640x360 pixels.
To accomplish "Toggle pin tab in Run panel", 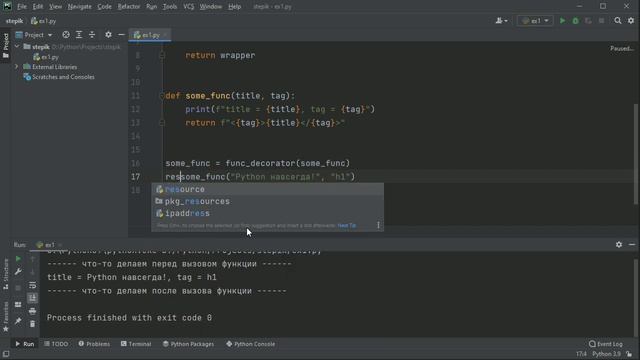I will (x=18, y=321).
